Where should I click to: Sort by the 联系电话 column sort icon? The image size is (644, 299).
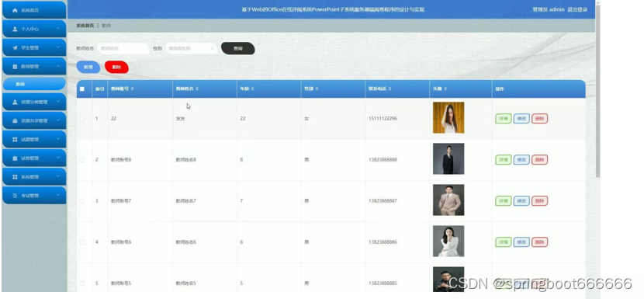390,89
